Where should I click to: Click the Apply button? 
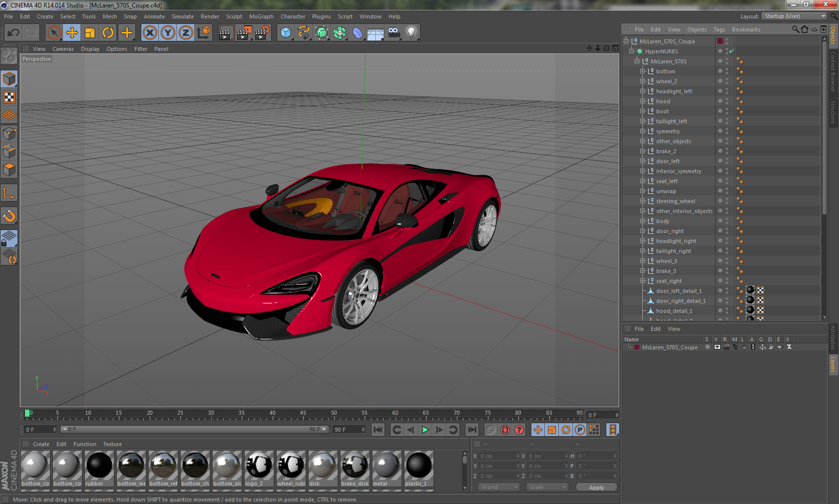596,488
